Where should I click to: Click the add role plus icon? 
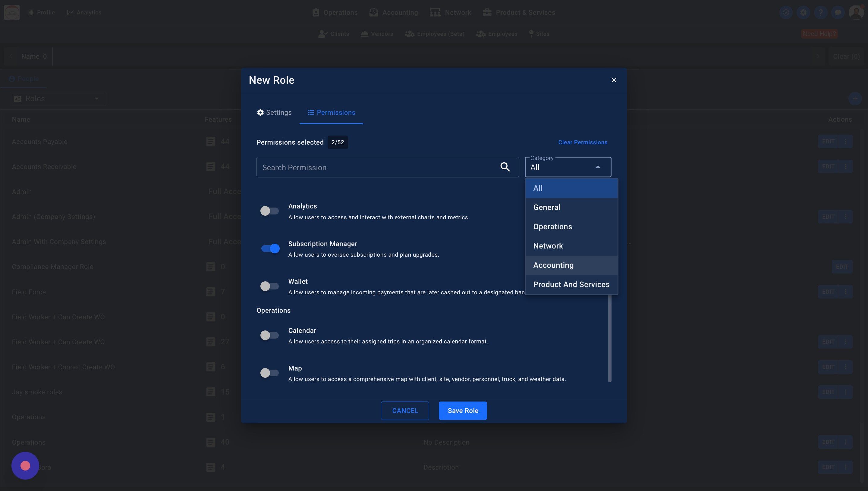[x=854, y=99]
